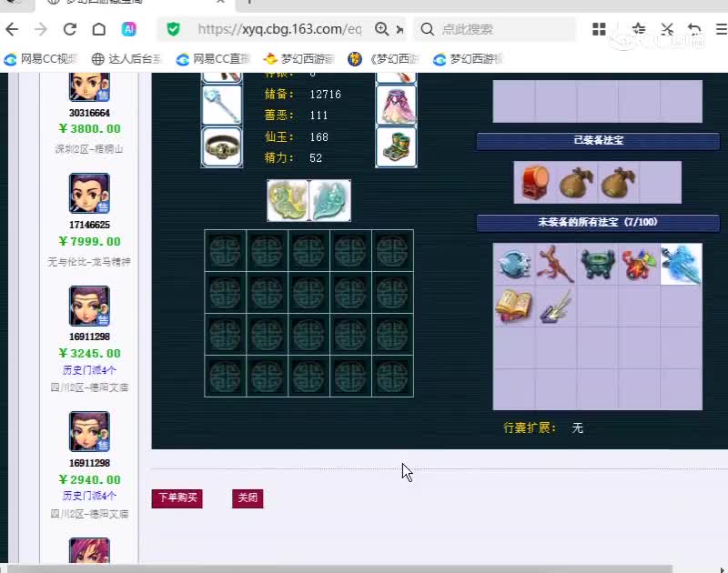Open the 达人后台 bookmark
728x573 pixels.
tap(126, 59)
